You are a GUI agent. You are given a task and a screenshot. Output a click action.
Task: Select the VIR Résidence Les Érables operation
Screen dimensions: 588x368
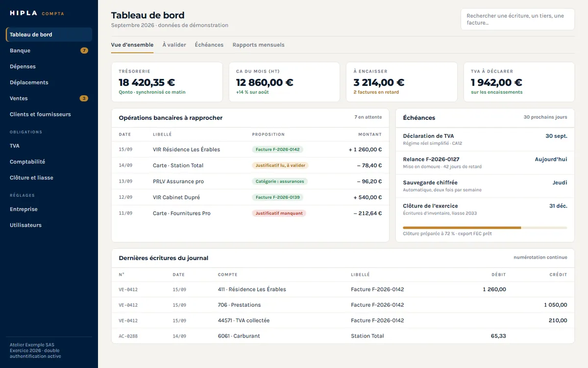[250, 150]
